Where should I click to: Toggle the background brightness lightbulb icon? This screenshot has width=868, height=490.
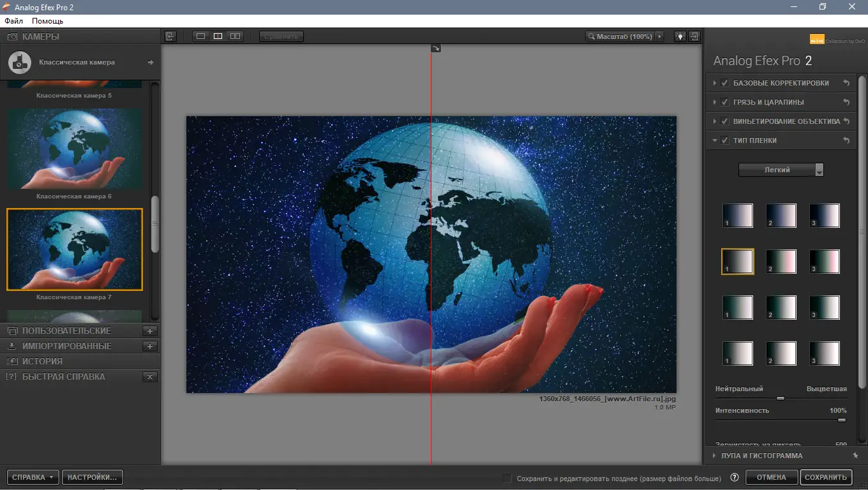tap(679, 36)
